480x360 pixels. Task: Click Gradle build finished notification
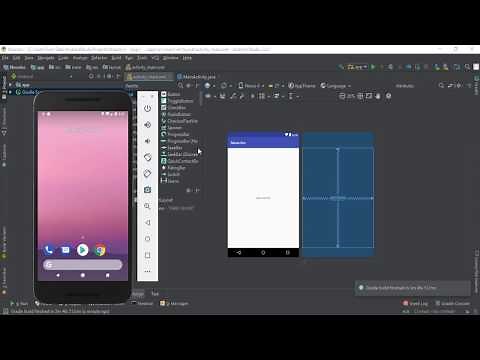click(412, 288)
